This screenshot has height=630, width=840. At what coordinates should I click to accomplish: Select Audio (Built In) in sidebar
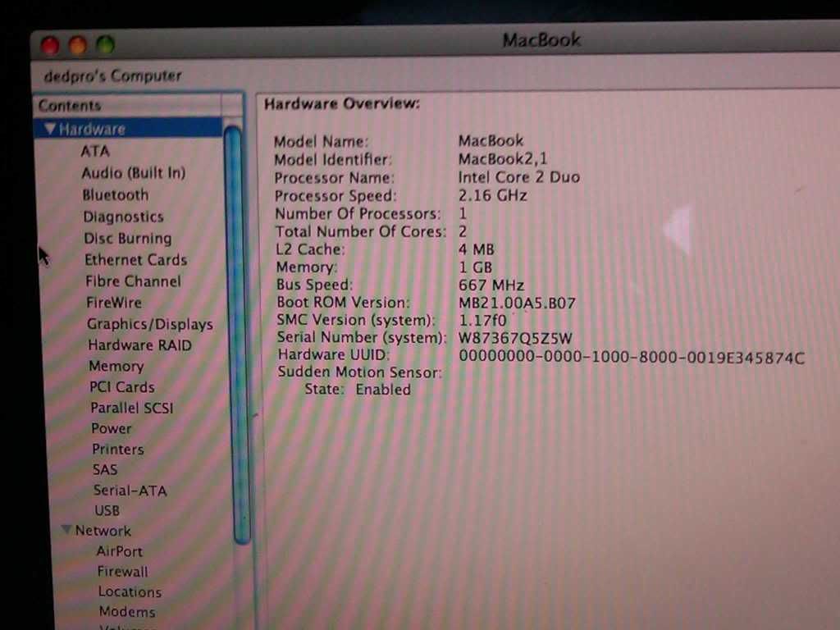(x=134, y=172)
